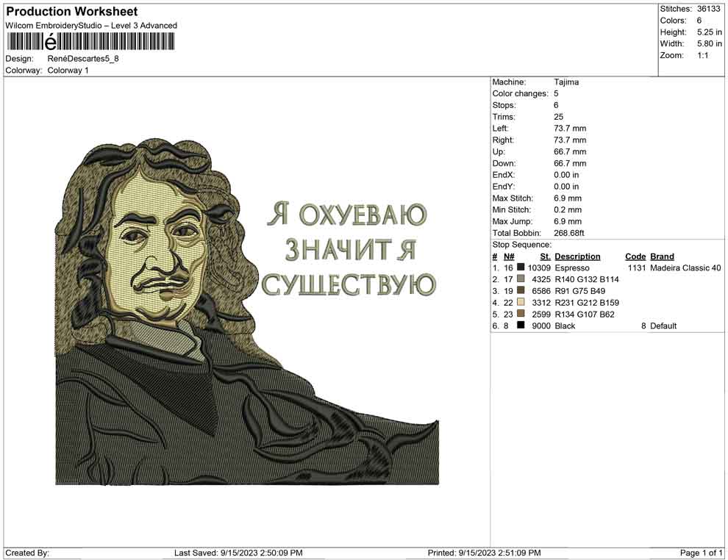Click the 'Stop Sequence:' label

(522, 245)
